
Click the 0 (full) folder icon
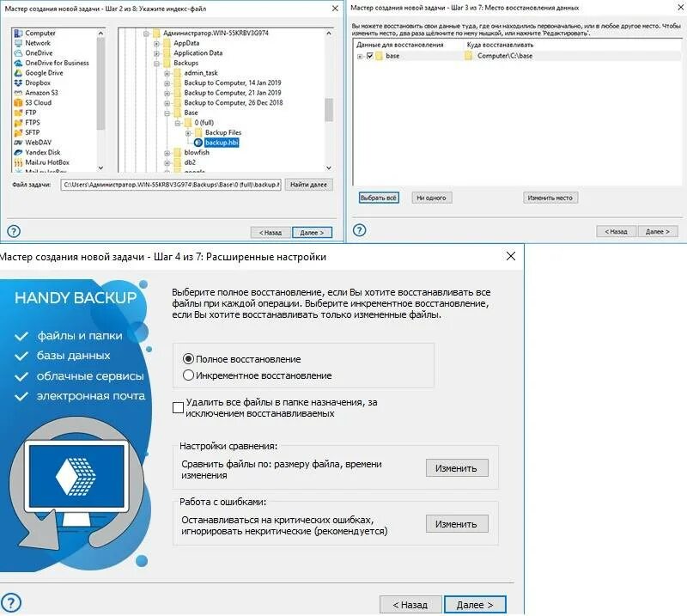tap(187, 122)
